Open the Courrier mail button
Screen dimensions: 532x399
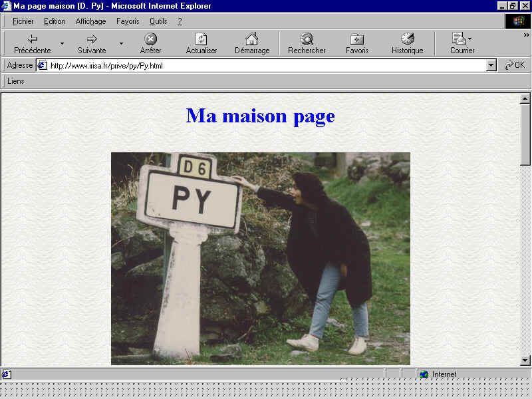pos(462,43)
